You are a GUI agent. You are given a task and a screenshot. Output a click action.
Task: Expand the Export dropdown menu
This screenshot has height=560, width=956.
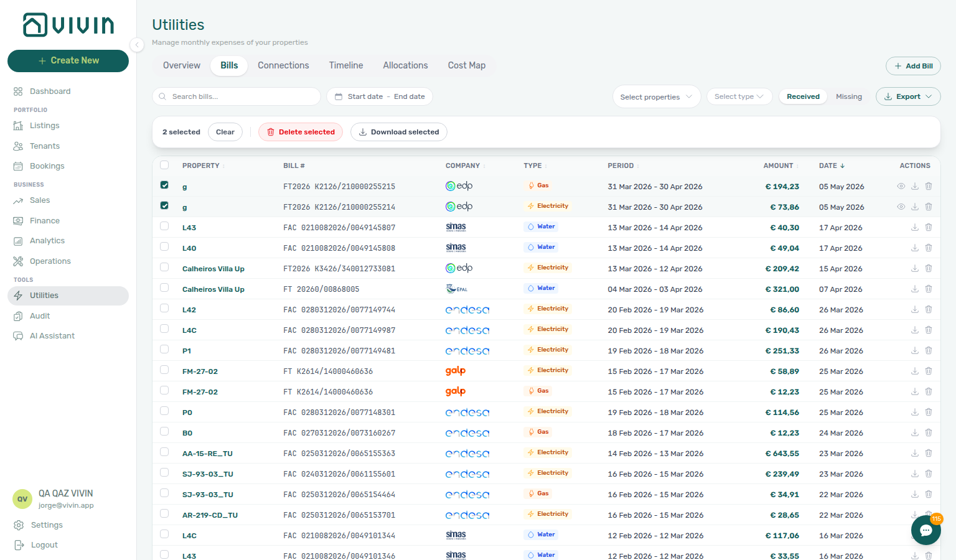click(908, 96)
